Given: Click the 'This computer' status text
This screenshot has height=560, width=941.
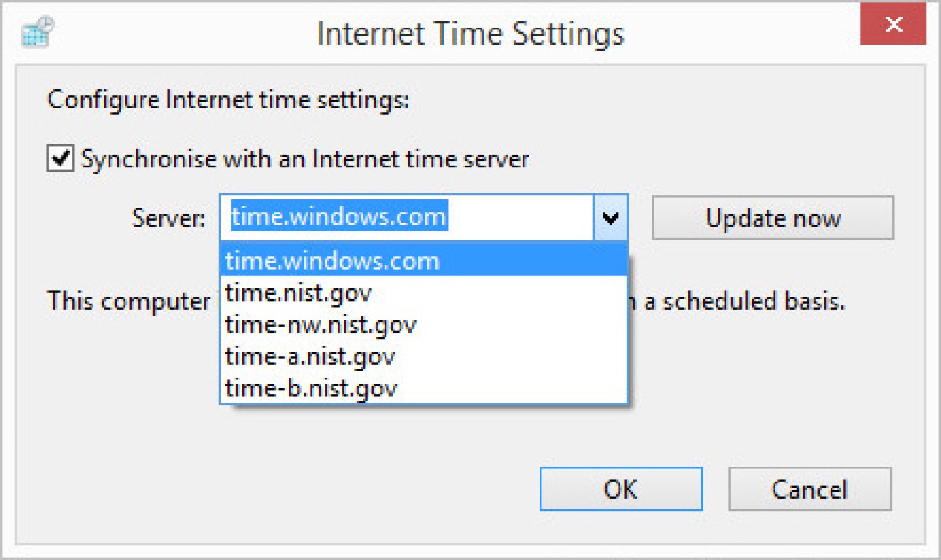Looking at the screenshot, I should (x=129, y=301).
